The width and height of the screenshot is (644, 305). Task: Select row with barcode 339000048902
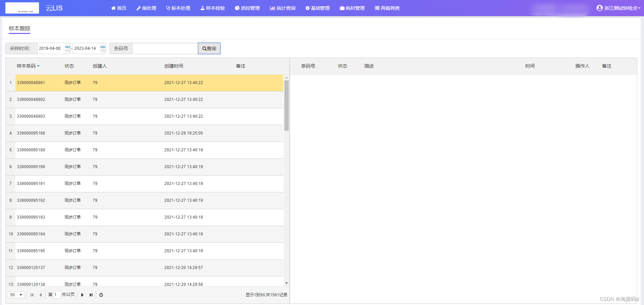(x=145, y=100)
